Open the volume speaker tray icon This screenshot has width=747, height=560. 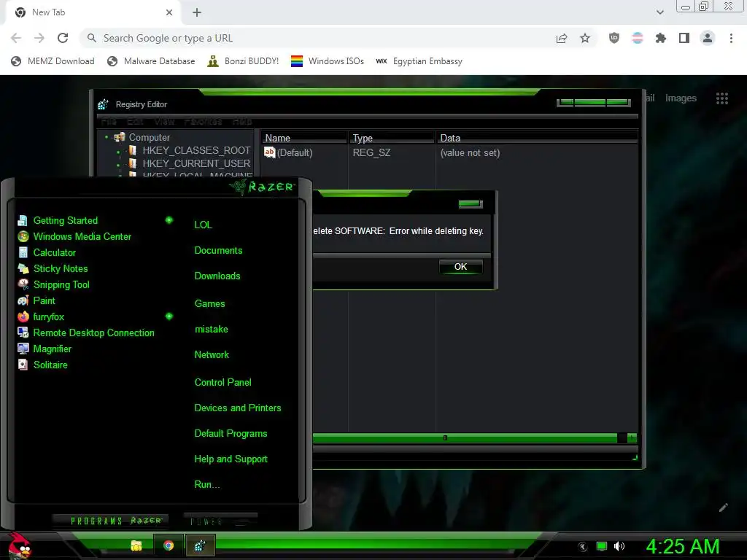click(x=619, y=546)
